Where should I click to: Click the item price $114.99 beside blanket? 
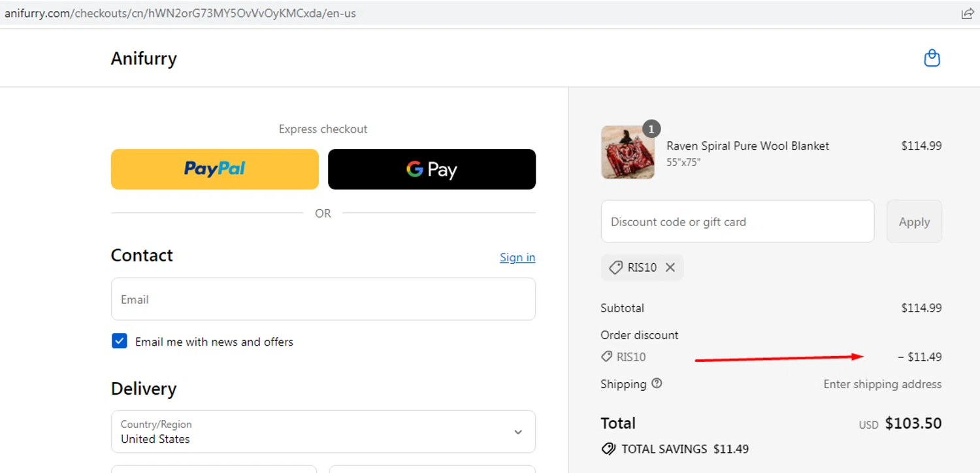click(x=921, y=146)
